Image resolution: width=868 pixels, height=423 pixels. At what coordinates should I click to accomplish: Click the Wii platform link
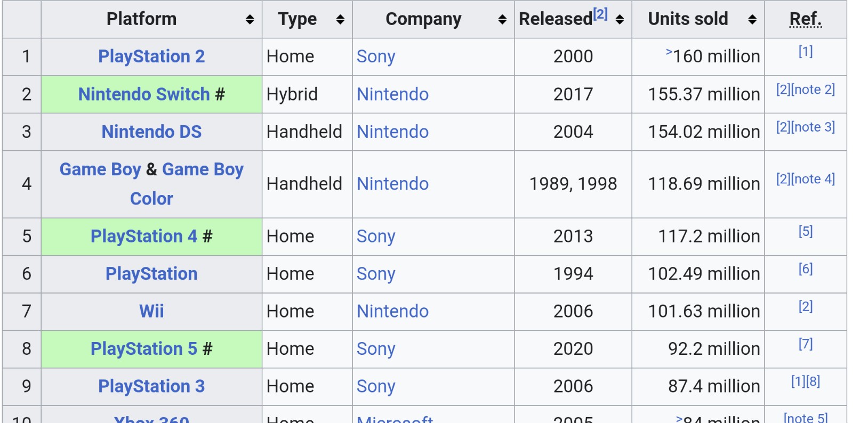pyautogui.click(x=151, y=311)
